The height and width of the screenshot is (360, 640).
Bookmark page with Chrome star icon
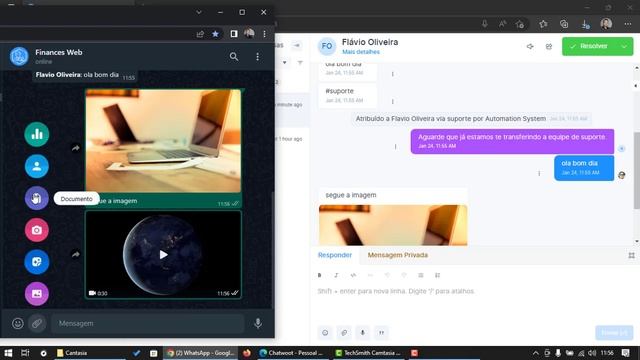tap(216, 34)
